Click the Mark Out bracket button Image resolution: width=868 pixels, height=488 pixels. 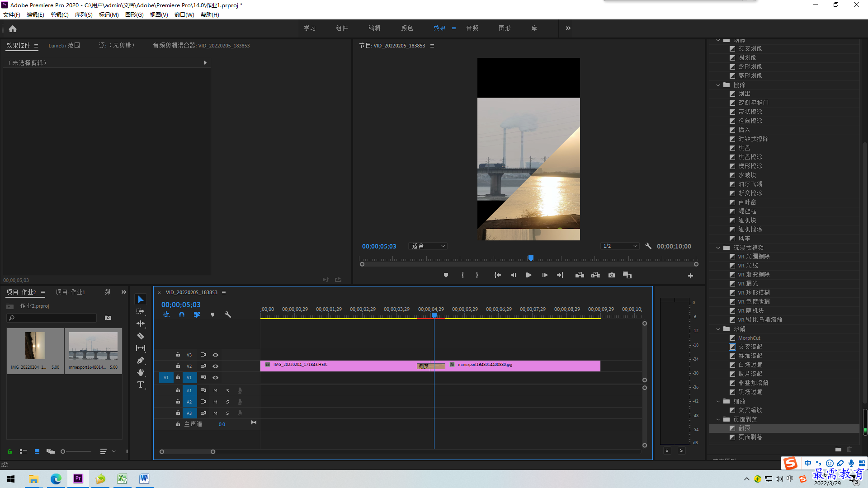(x=477, y=275)
